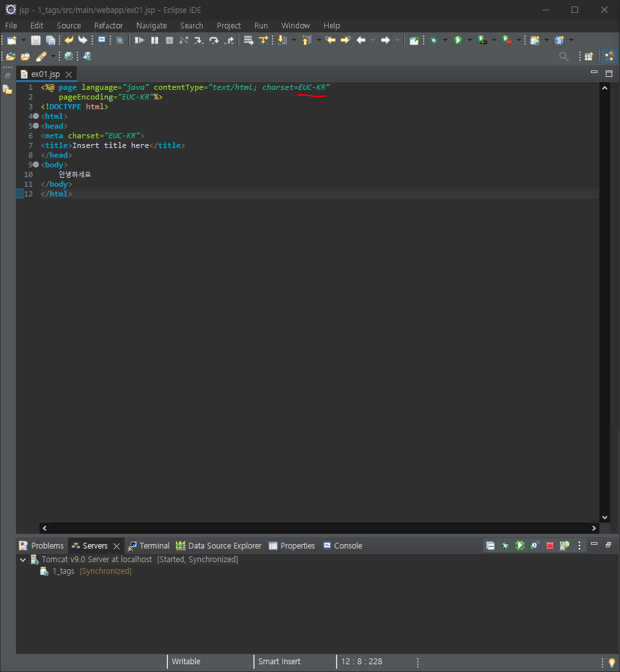
Task: Click the Next Annotation down-arrow icon
Action: [x=282, y=40]
